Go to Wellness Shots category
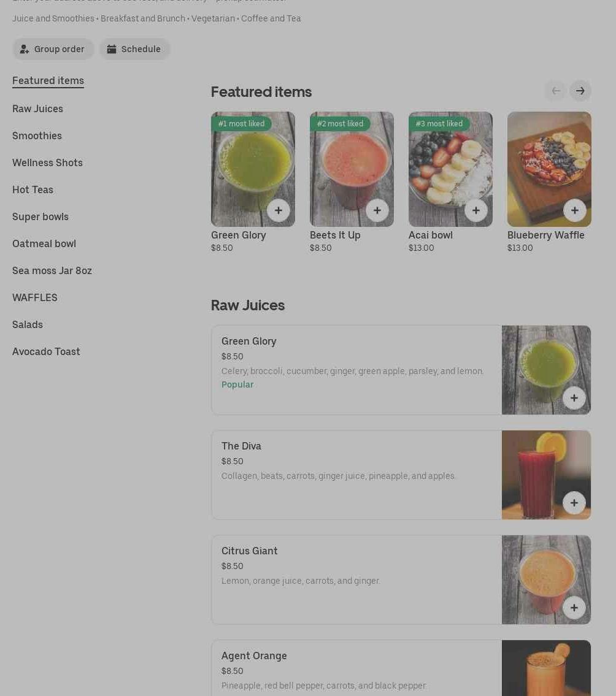Image resolution: width=616 pixels, height=696 pixels. point(47,163)
